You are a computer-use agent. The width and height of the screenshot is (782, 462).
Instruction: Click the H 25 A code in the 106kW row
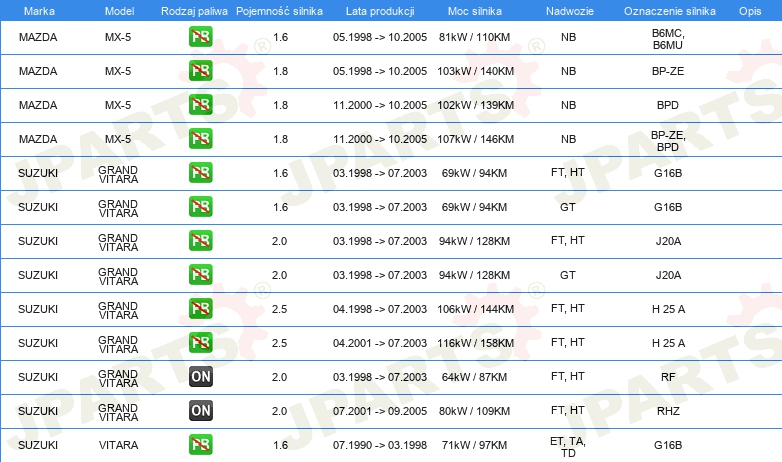point(668,309)
